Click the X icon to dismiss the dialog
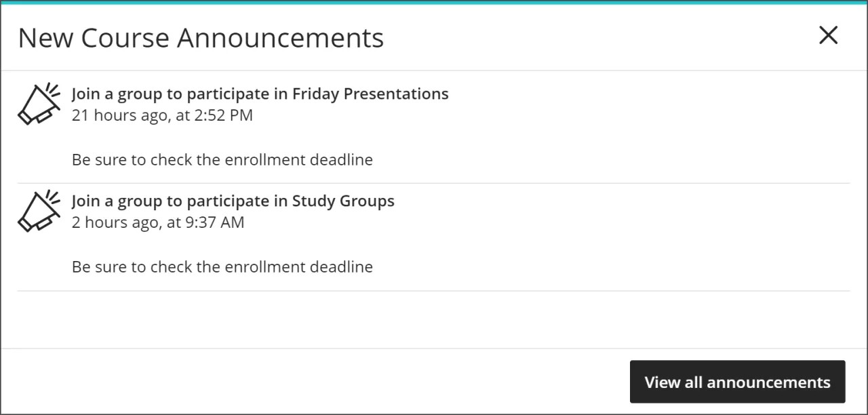Screen dimensions: 868x415 (828, 35)
